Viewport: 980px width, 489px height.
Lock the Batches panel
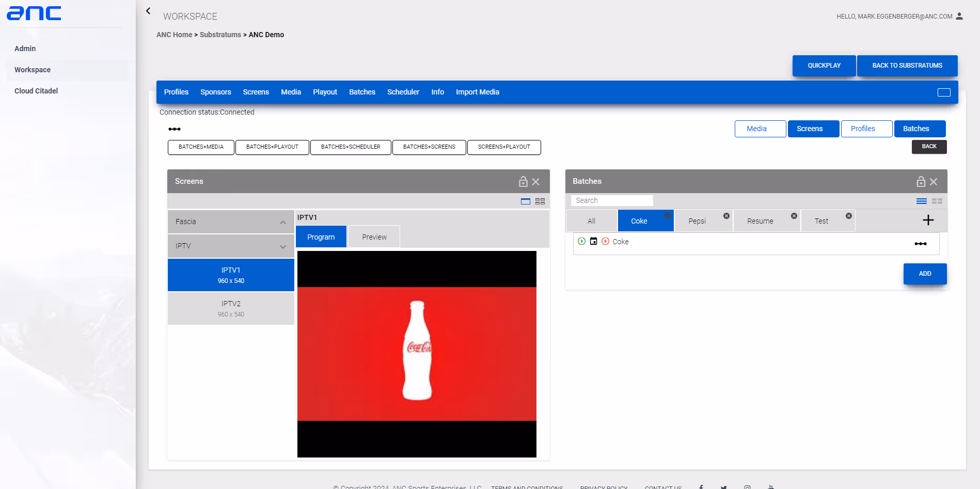pyautogui.click(x=921, y=181)
